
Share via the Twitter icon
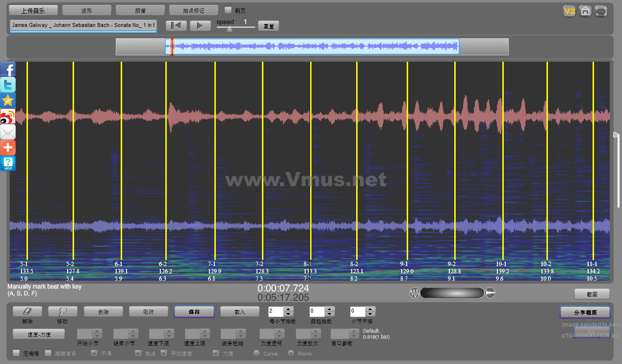8,85
